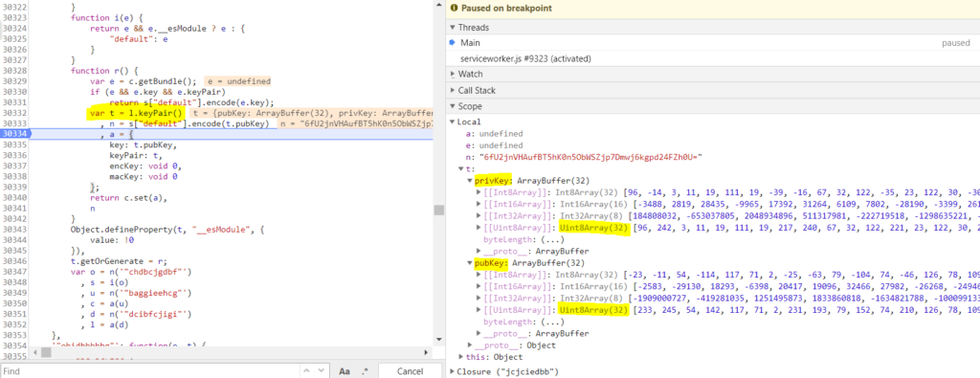Screen dimensions: 980x378
Task: Expand privKey's [[Int16Array]] entry
Action: click(x=479, y=204)
